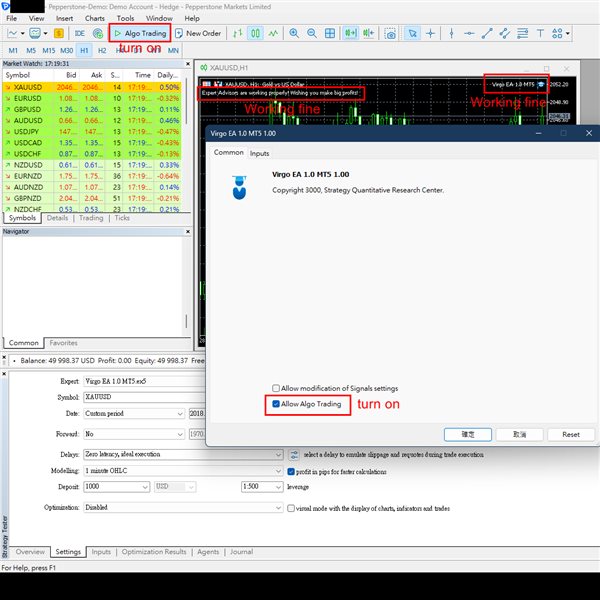The image size is (600, 600).
Task: Open the Insert menu
Action: click(64, 18)
